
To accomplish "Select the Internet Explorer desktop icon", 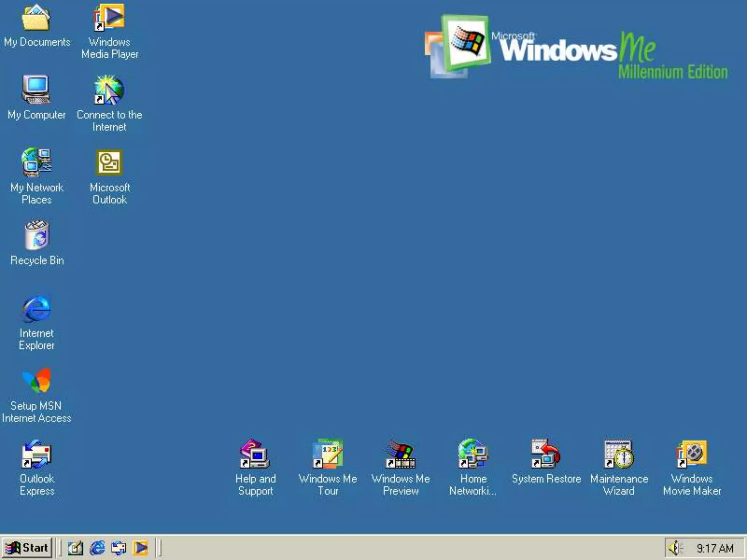I will 36,308.
